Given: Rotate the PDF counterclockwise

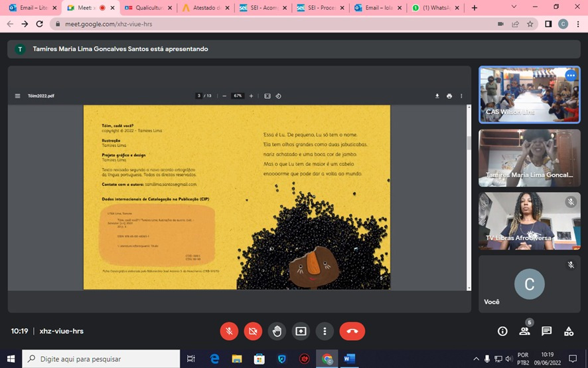Looking at the screenshot, I should 278,96.
